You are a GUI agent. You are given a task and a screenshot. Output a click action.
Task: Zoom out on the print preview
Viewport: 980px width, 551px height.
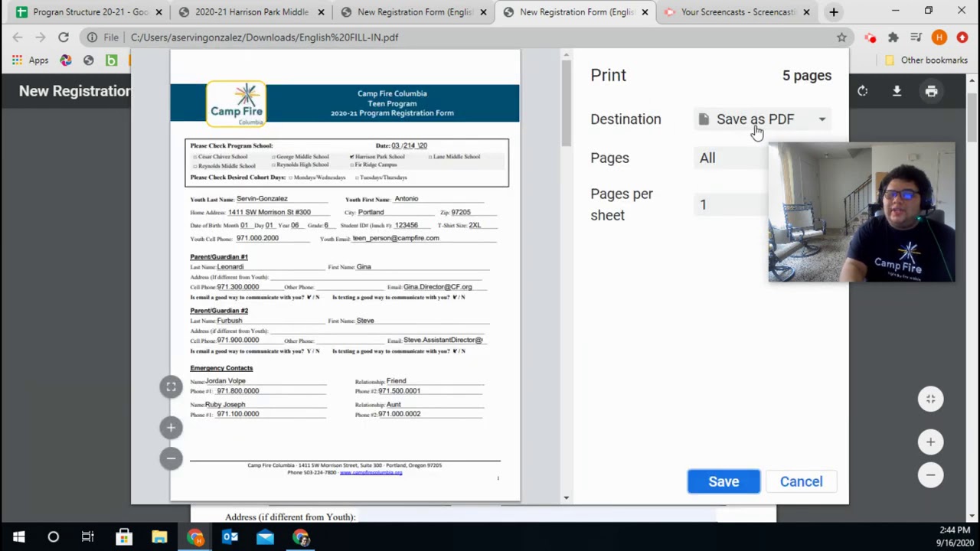(x=171, y=458)
